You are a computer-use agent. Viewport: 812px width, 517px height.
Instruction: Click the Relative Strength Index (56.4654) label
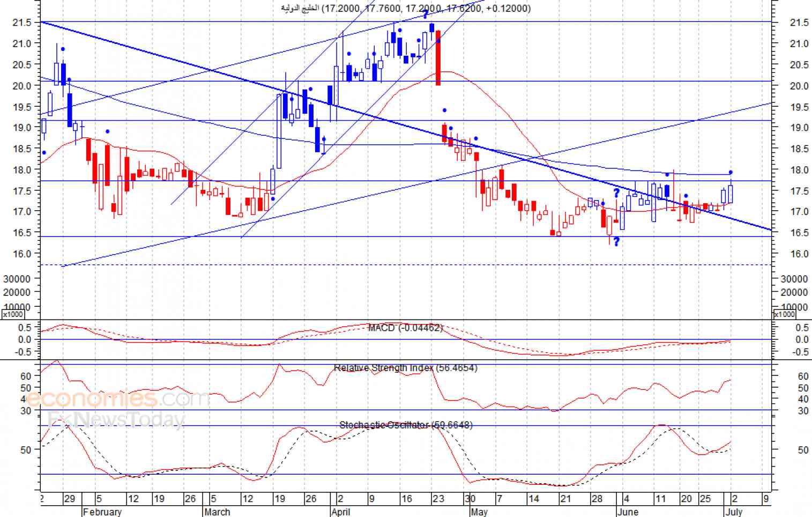click(405, 368)
